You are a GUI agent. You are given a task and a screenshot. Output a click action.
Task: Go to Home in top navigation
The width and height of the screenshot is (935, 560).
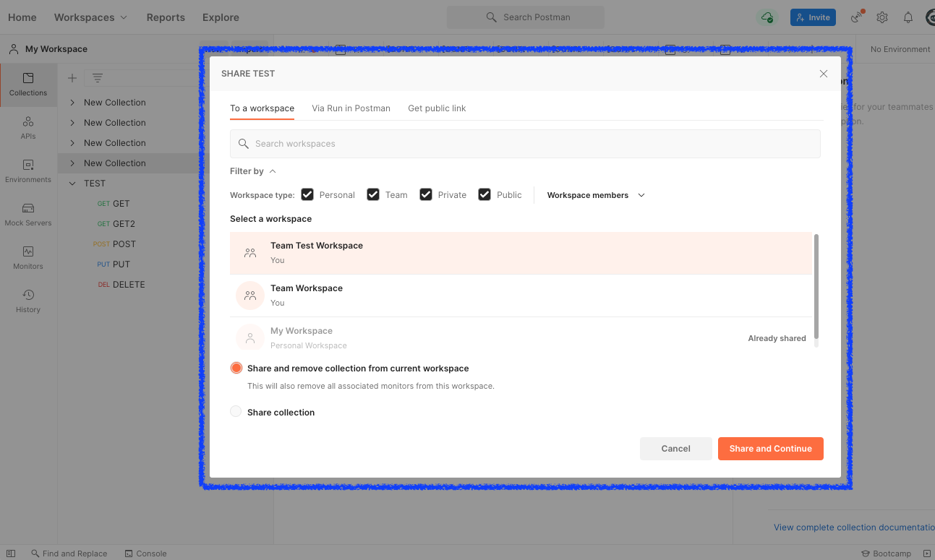(22, 17)
